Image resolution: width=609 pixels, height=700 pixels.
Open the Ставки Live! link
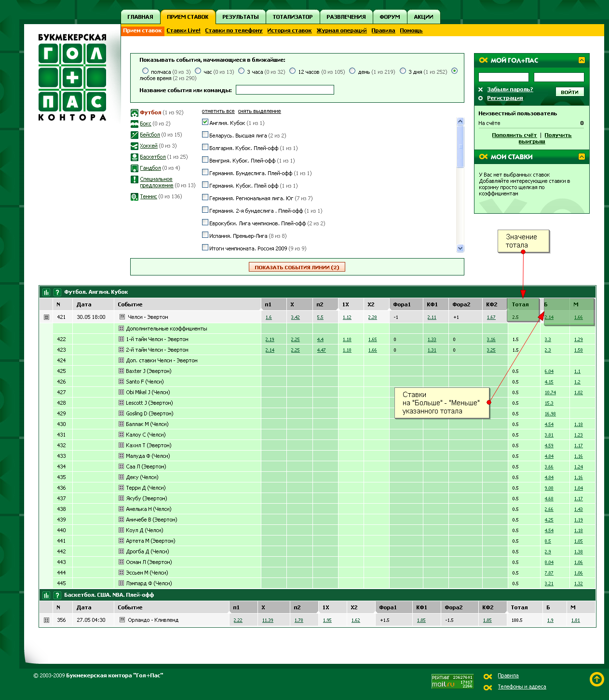click(183, 30)
